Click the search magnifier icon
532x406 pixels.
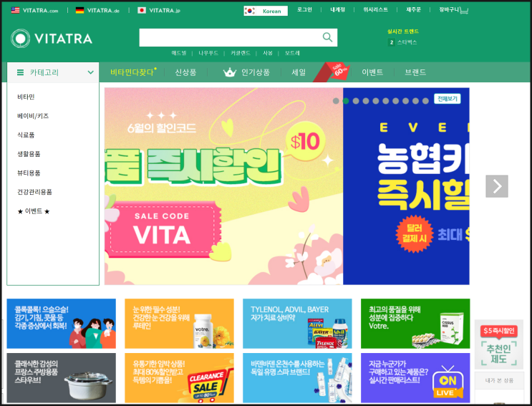coord(327,37)
